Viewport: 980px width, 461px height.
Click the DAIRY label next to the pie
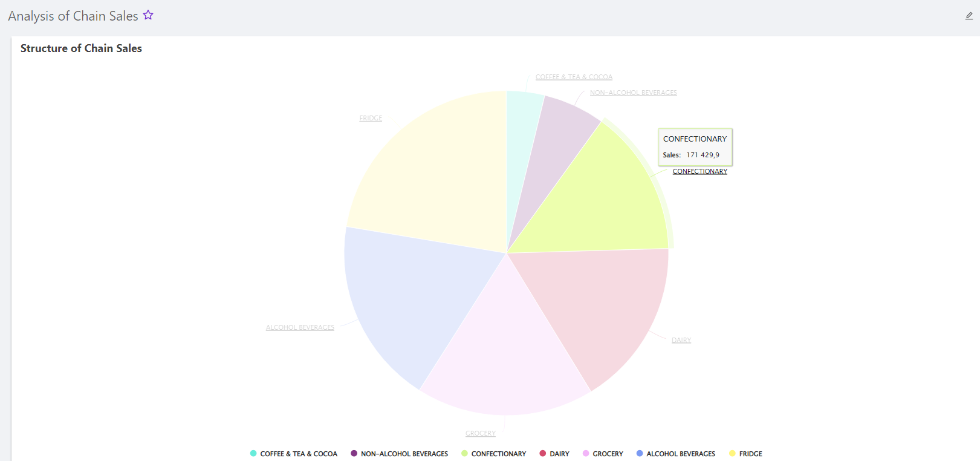pyautogui.click(x=681, y=341)
